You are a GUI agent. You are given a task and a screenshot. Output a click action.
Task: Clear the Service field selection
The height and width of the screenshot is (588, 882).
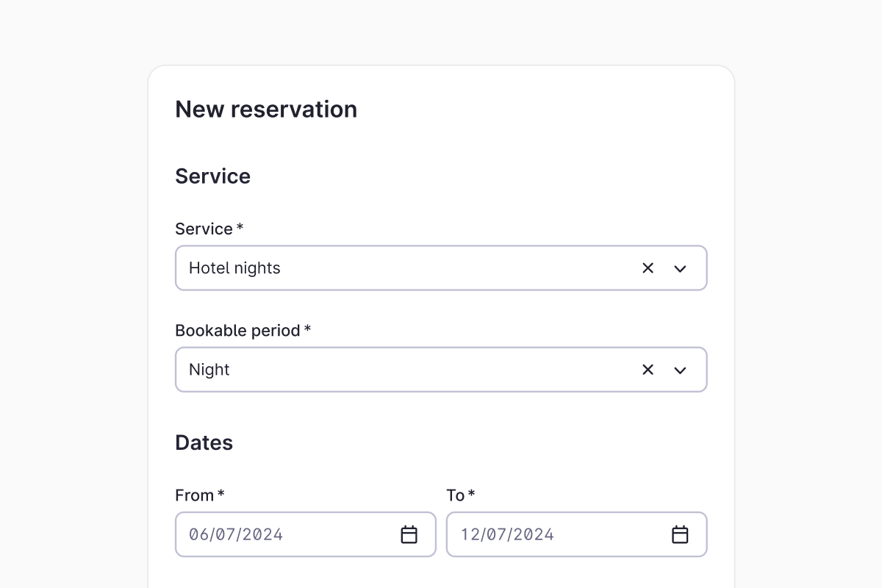[648, 268]
